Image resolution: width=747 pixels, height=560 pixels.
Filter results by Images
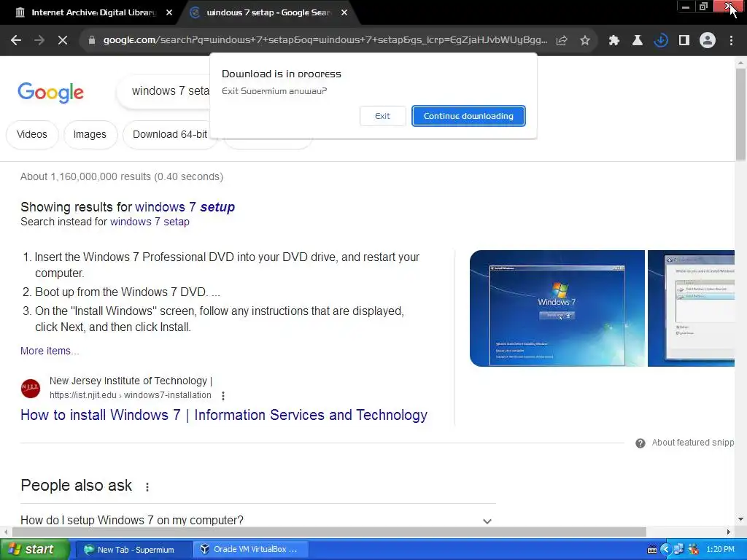click(x=90, y=134)
